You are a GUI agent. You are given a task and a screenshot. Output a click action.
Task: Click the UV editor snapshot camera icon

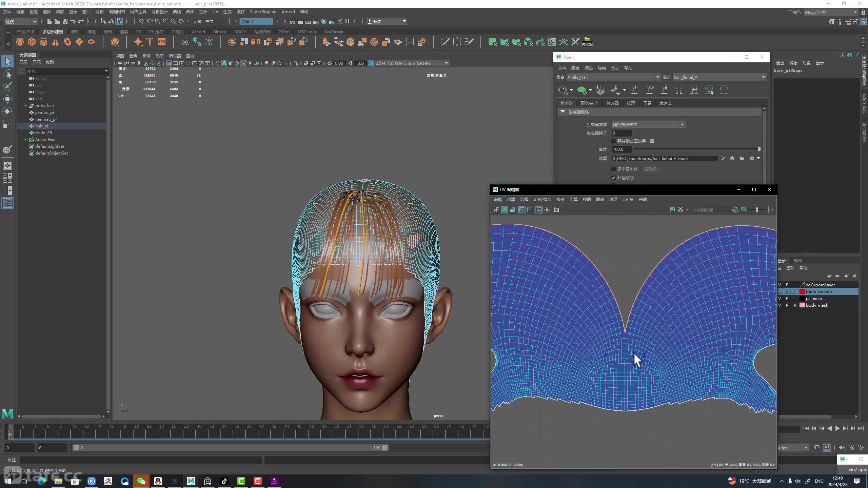(x=556, y=210)
